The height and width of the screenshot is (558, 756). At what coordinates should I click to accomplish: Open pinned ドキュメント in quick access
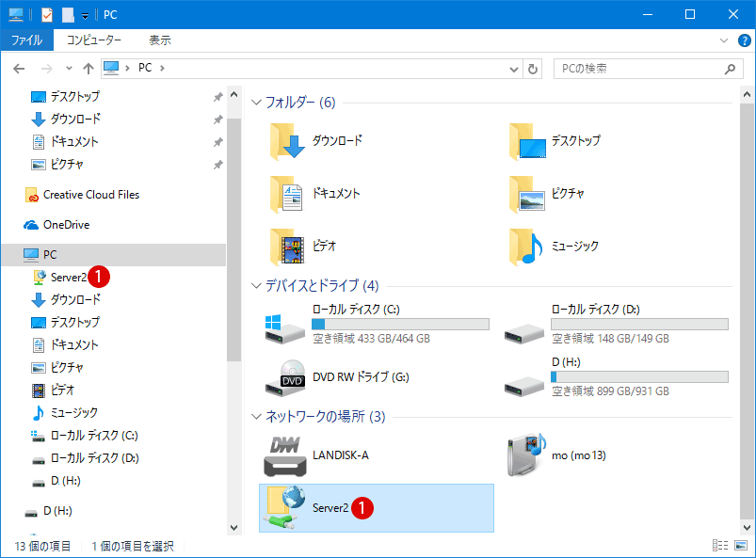74,142
